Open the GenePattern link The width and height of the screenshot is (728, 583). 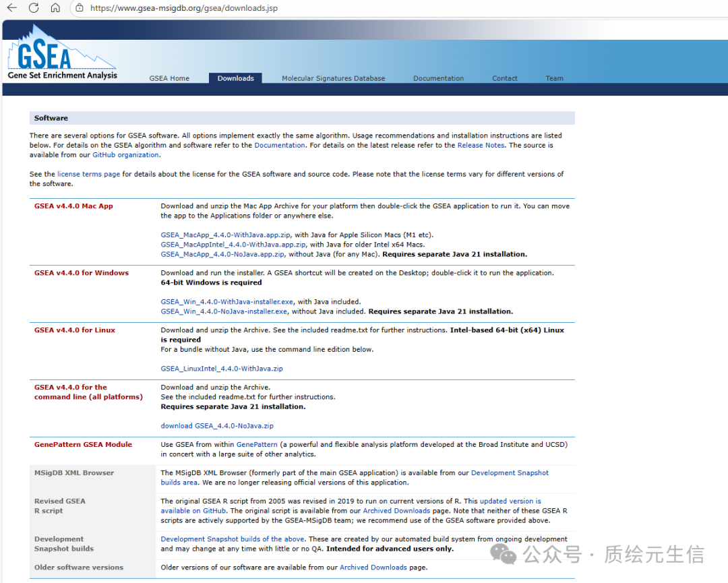(257, 445)
